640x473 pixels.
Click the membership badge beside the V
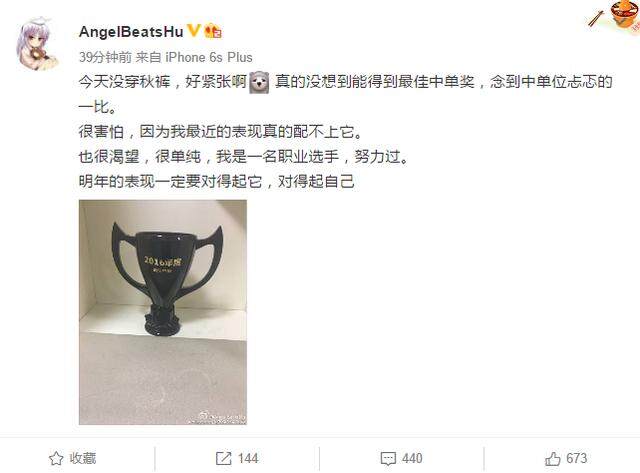pos(213,31)
